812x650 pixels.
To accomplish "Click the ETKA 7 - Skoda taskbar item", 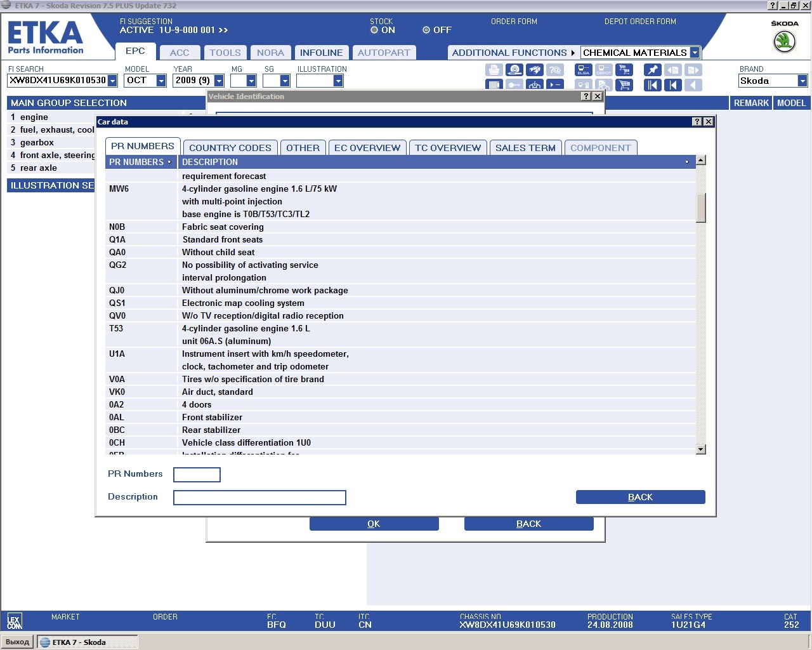I will [87, 642].
